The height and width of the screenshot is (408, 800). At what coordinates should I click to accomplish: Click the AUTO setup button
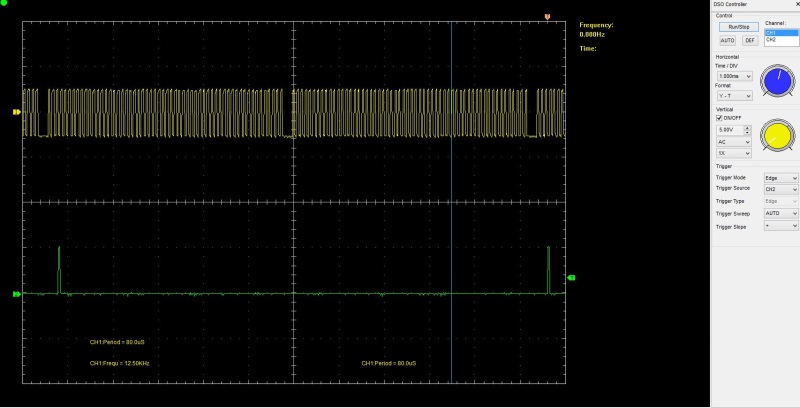coord(727,40)
